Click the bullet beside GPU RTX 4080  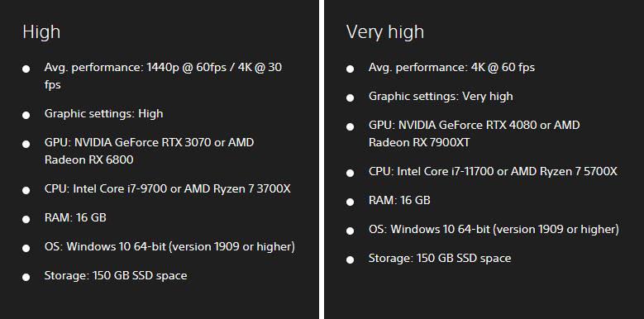(x=350, y=127)
